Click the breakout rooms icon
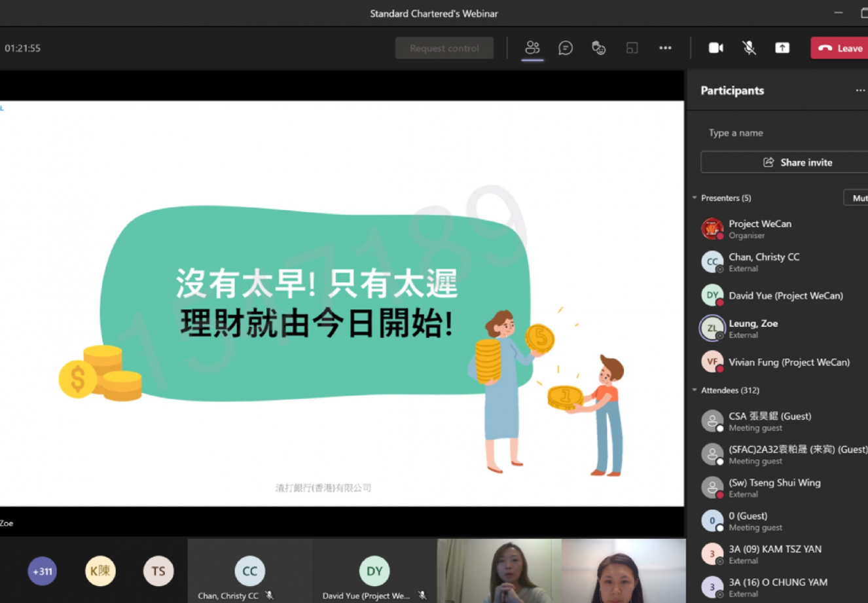 pos(632,48)
